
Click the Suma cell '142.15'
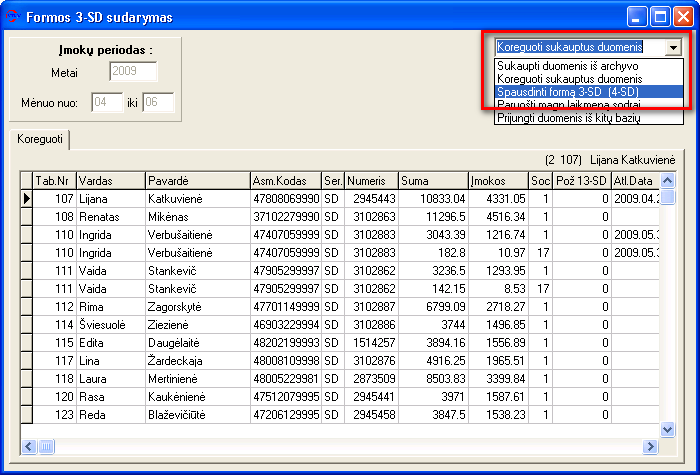coord(433,289)
